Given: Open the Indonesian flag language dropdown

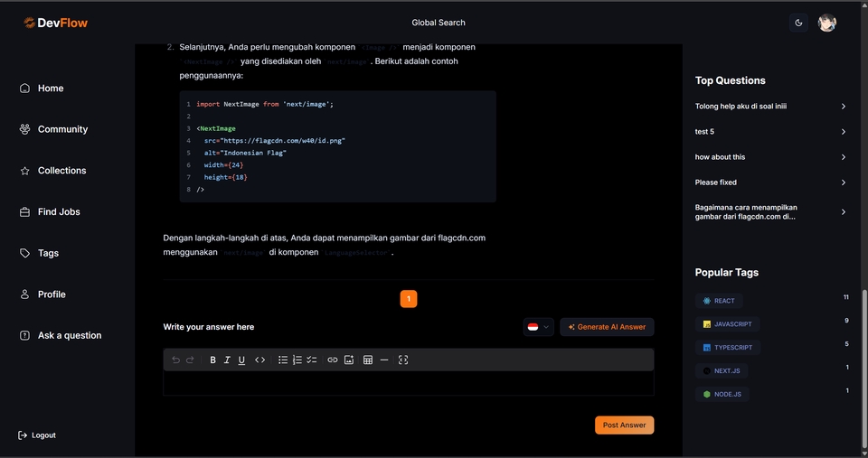Looking at the screenshot, I should [x=538, y=327].
